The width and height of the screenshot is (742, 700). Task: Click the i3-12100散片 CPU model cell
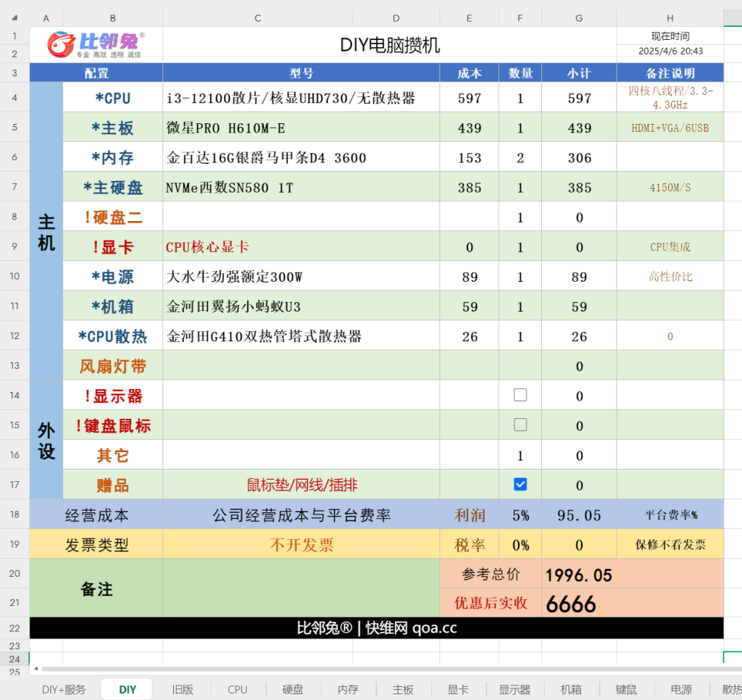pos(301,98)
